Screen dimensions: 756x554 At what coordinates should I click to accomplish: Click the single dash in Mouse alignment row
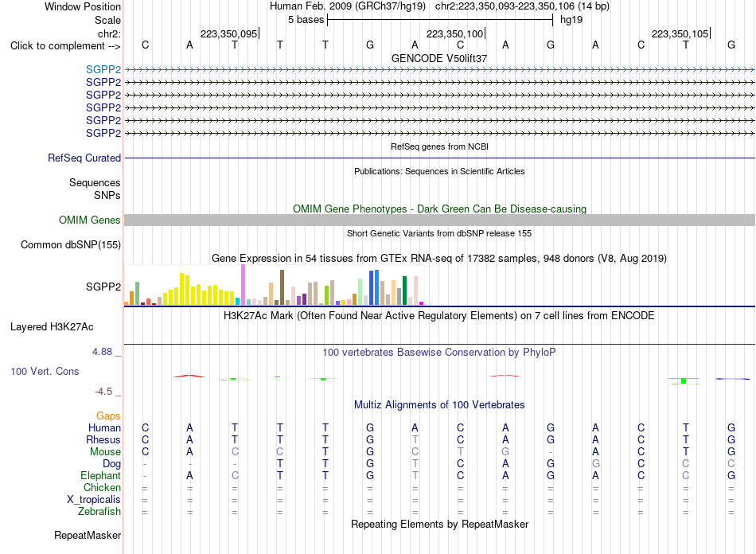pos(551,452)
